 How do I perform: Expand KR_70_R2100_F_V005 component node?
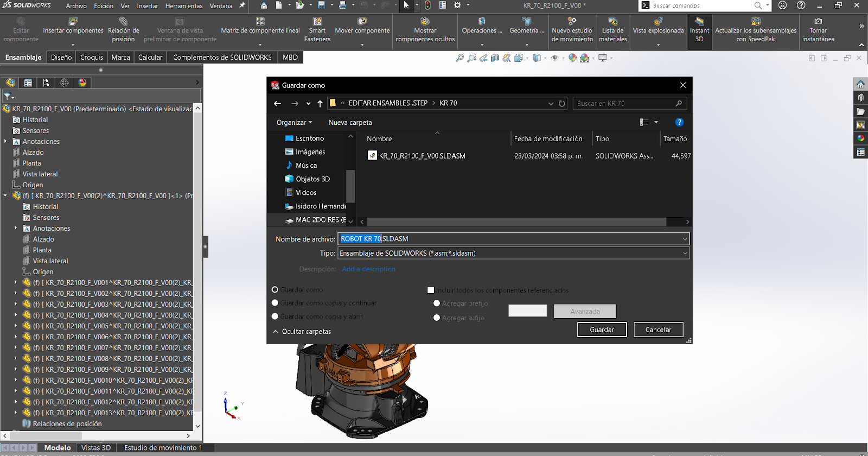16,326
